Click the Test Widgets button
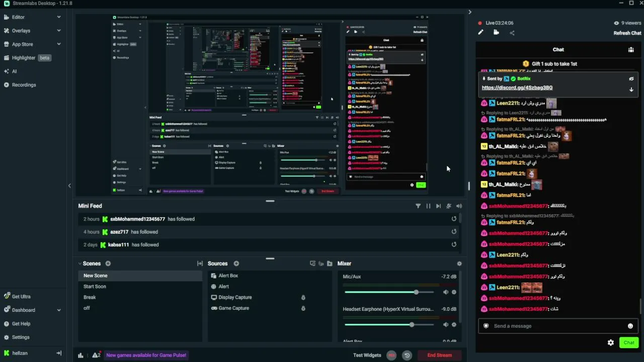This screenshot has width=644, height=362. click(367, 355)
